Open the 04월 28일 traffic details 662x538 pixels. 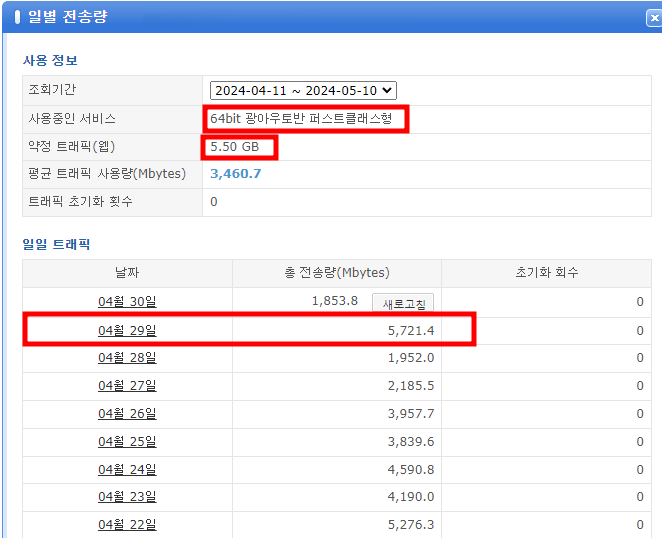127,358
